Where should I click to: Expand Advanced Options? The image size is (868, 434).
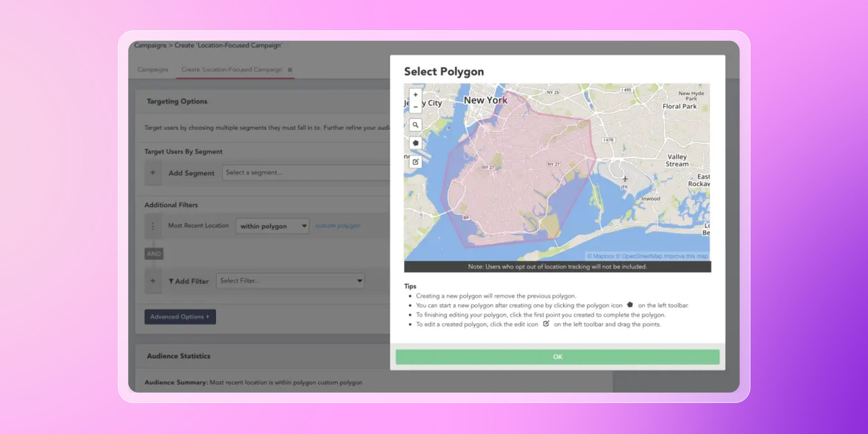(x=180, y=317)
